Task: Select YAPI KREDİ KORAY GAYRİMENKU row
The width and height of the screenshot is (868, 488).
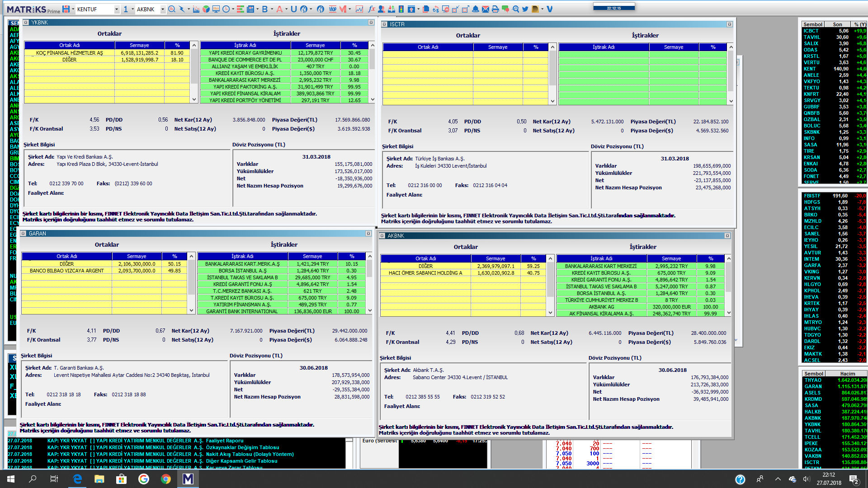Action: point(284,53)
